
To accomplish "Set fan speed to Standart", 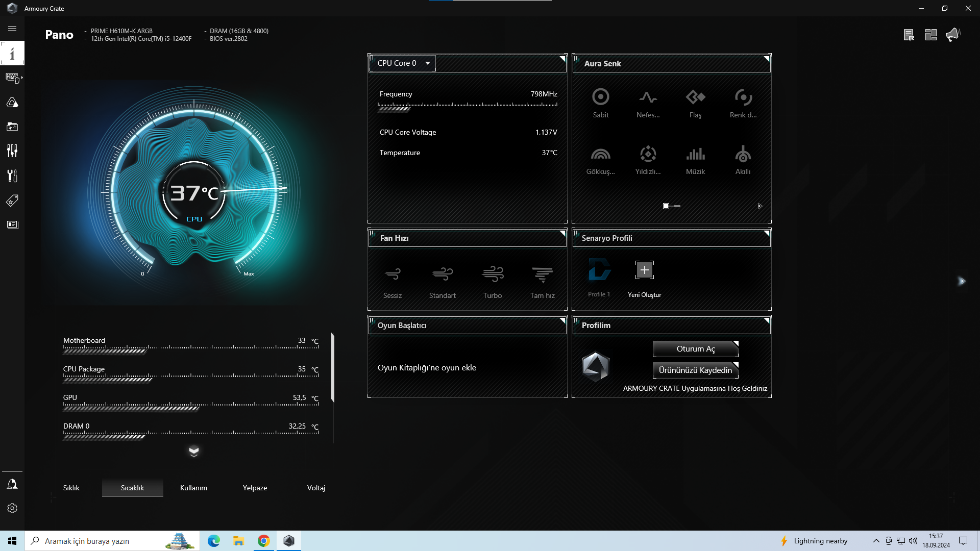I will click(x=443, y=282).
